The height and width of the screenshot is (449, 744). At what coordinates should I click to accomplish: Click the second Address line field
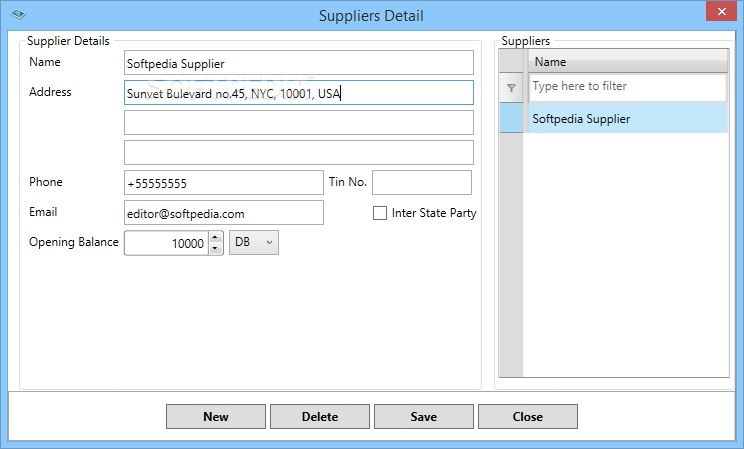(x=299, y=122)
